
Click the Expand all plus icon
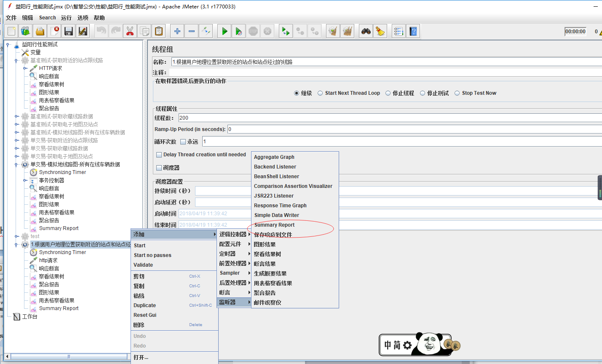(177, 31)
